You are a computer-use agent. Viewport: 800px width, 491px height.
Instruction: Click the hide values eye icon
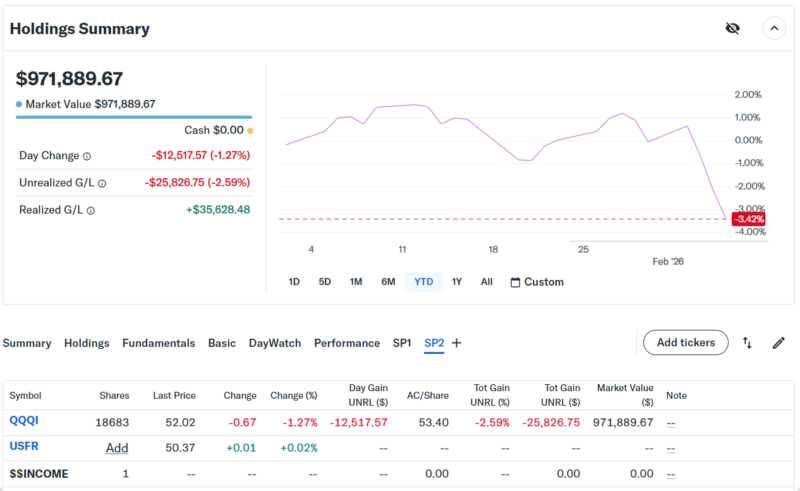(x=732, y=28)
